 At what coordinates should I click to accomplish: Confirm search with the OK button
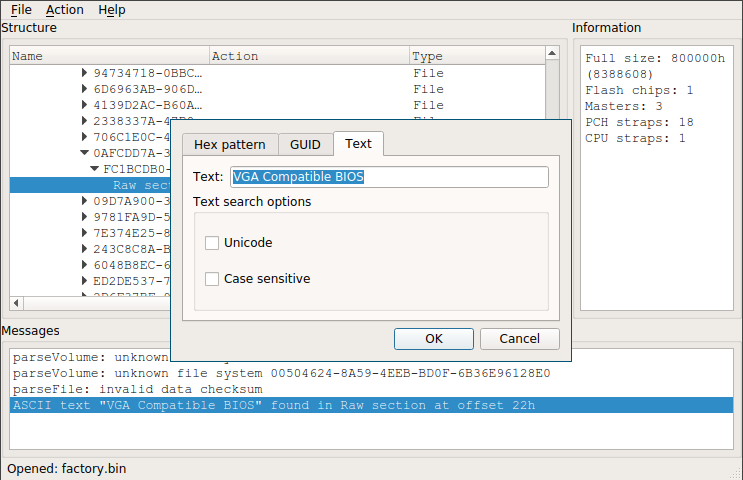434,339
